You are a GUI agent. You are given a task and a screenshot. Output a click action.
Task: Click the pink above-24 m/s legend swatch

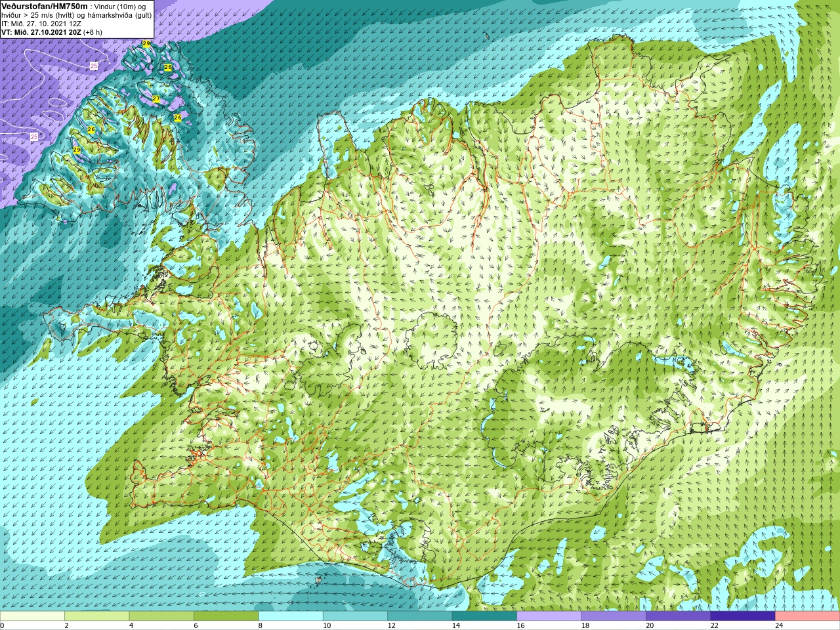[x=808, y=616]
